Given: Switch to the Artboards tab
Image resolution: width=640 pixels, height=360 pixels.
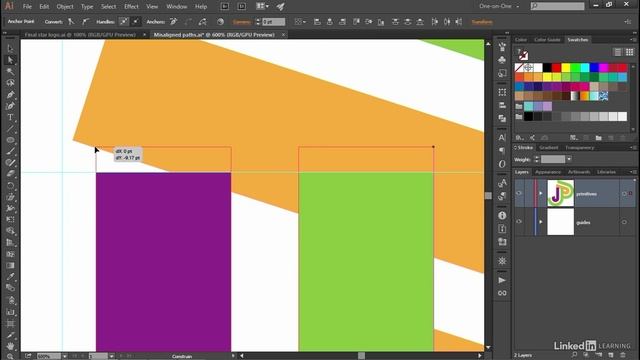Looking at the screenshot, I should coord(579,172).
